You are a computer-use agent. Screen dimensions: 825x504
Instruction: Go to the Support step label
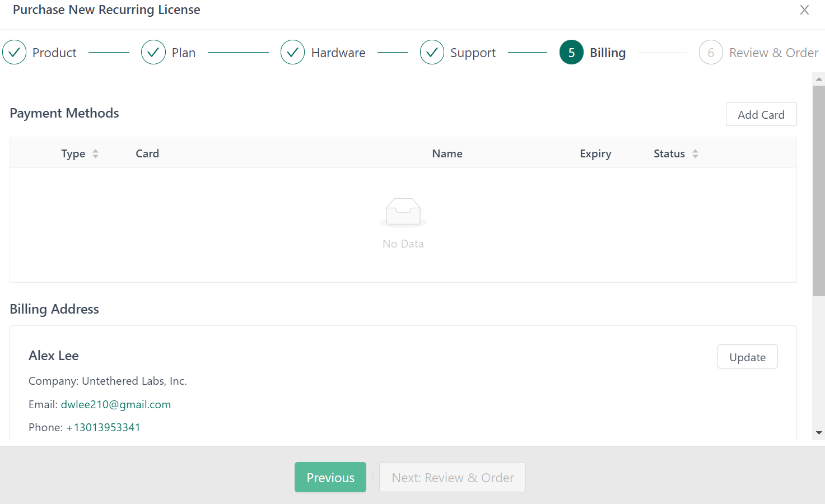[473, 53]
